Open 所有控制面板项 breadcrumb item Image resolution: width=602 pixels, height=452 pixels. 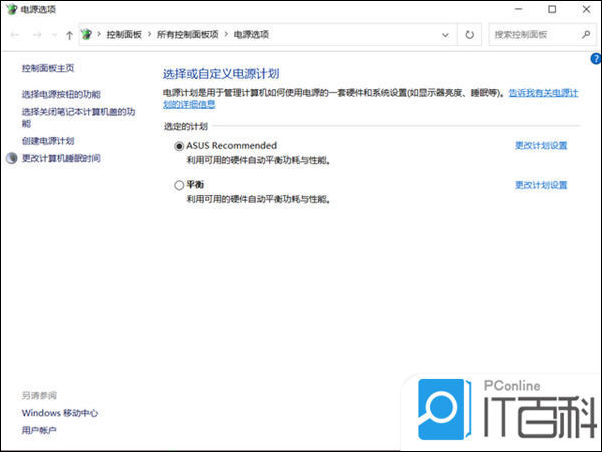(187, 35)
